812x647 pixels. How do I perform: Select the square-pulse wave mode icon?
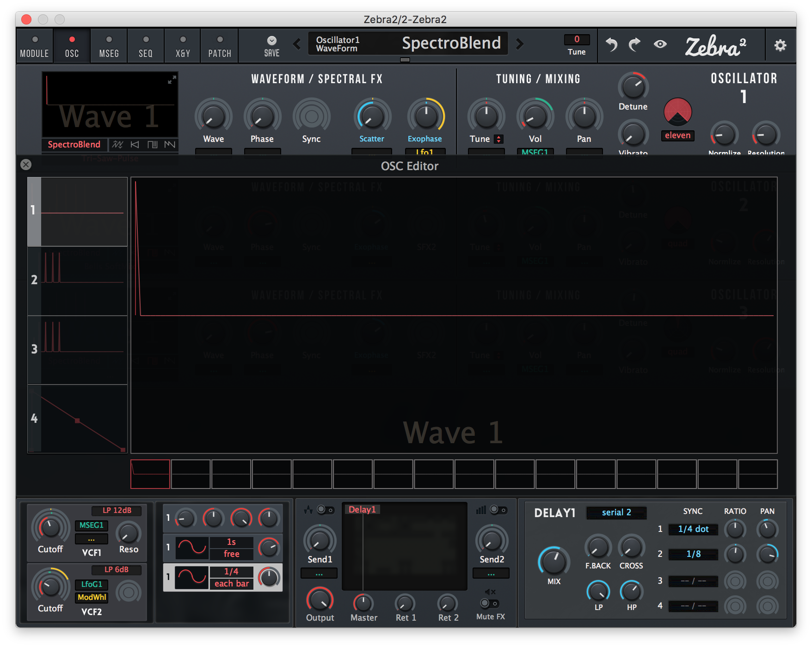(152, 145)
